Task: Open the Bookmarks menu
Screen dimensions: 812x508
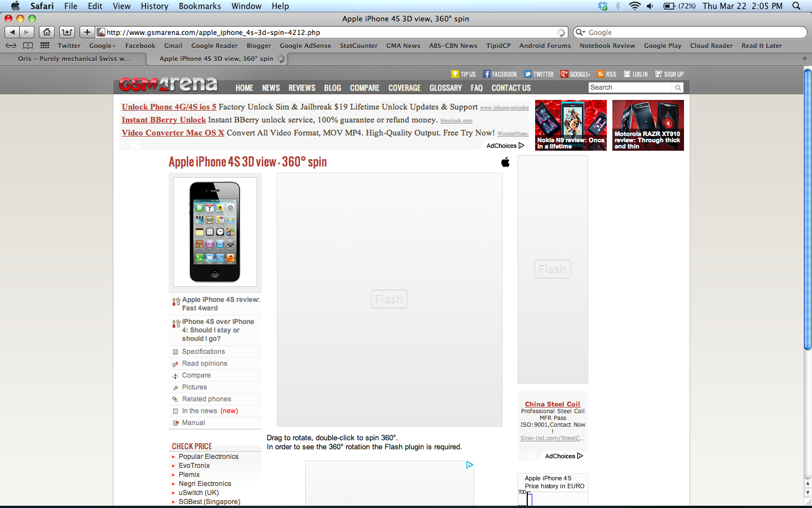Action: coord(200,6)
